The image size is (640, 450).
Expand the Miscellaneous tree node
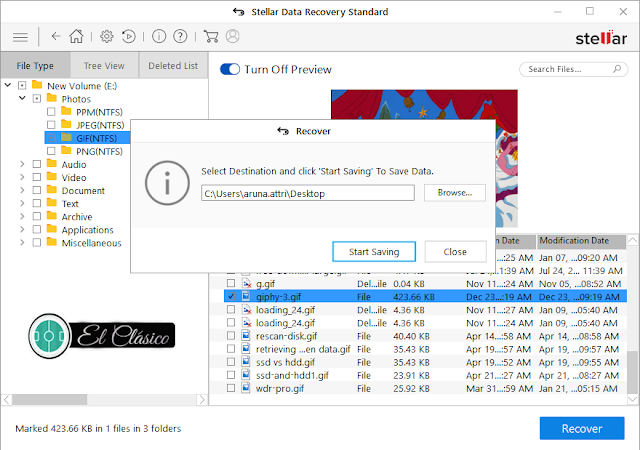point(22,243)
